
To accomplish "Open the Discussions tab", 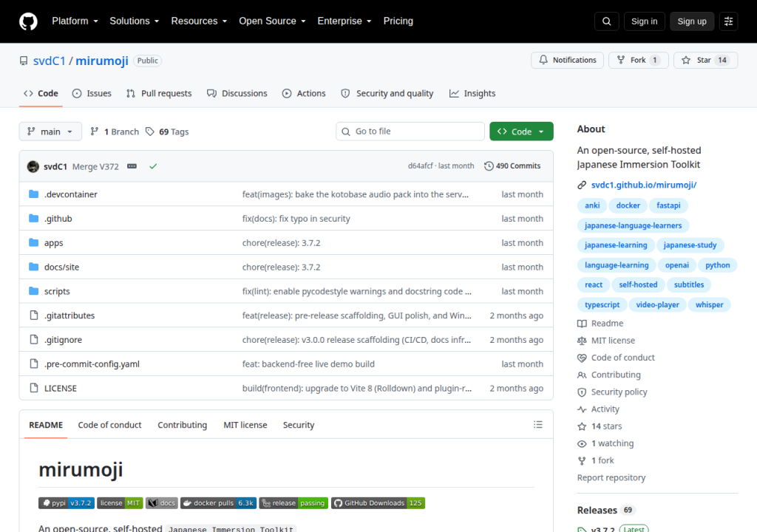I will click(x=237, y=94).
